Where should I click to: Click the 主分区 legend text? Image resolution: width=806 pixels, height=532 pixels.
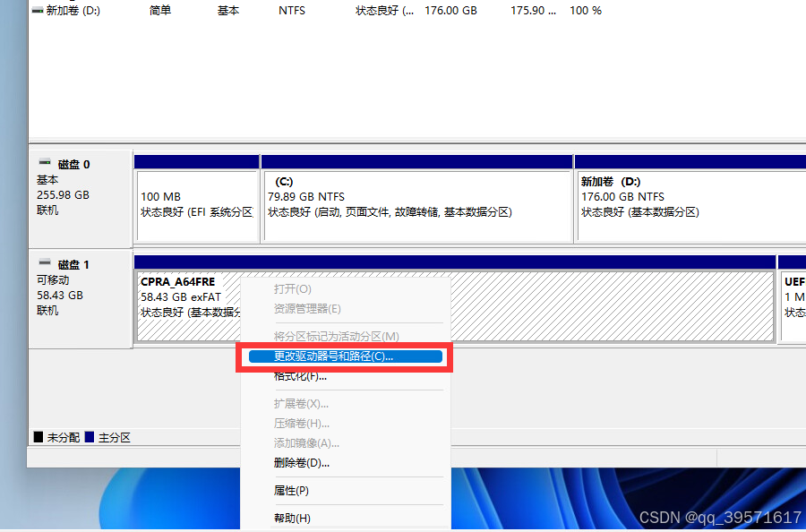point(115,437)
